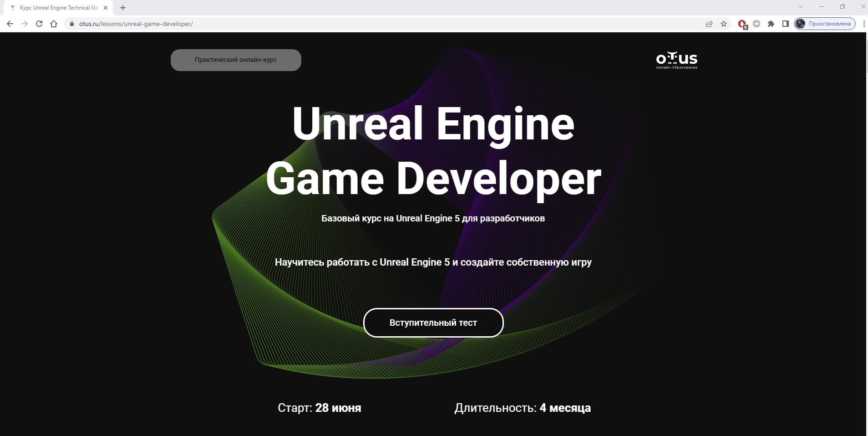Share this page using the share icon
This screenshot has width=868, height=436.
click(x=709, y=24)
